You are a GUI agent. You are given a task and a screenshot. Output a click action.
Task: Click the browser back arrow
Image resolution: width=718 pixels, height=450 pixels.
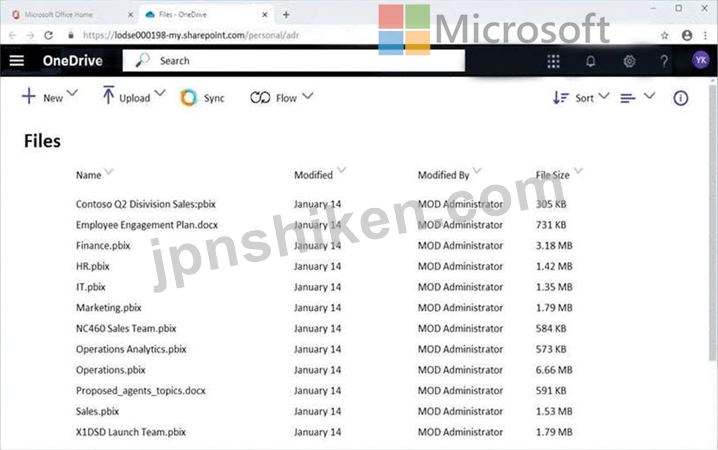[x=12, y=35]
